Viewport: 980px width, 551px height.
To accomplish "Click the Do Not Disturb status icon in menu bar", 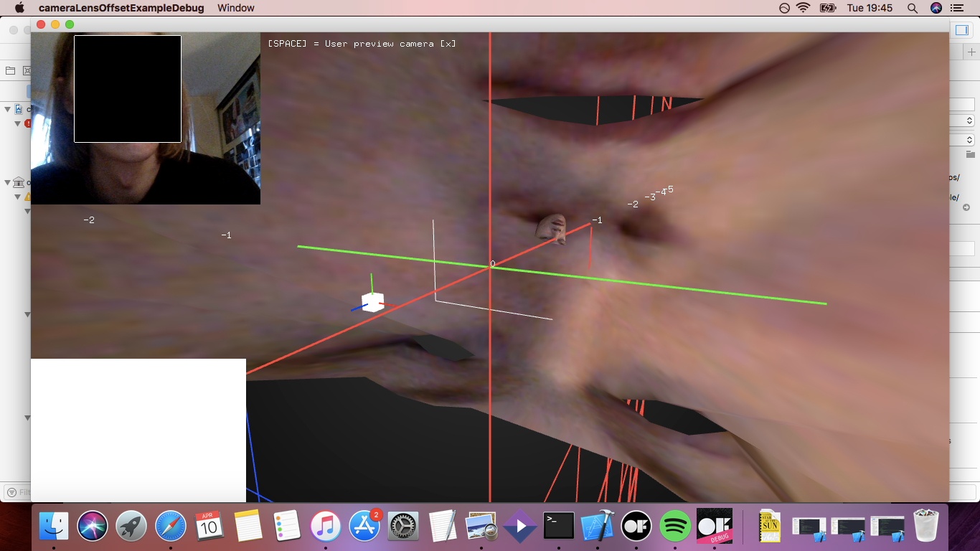I will point(784,8).
